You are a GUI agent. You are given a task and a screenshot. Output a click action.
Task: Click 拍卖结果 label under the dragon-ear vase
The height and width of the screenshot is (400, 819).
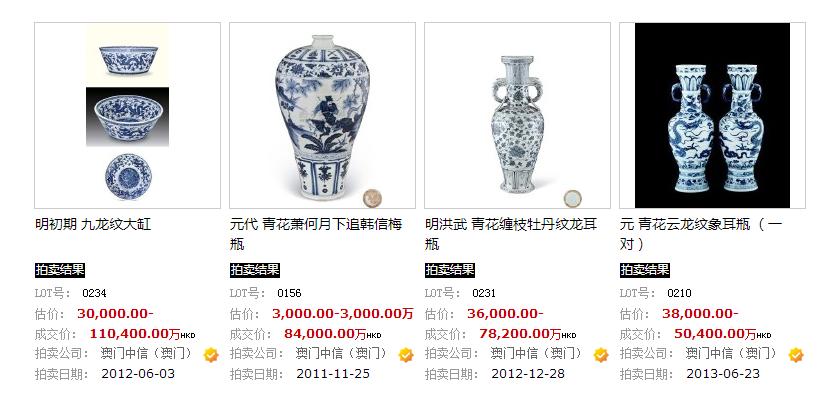tap(450, 270)
